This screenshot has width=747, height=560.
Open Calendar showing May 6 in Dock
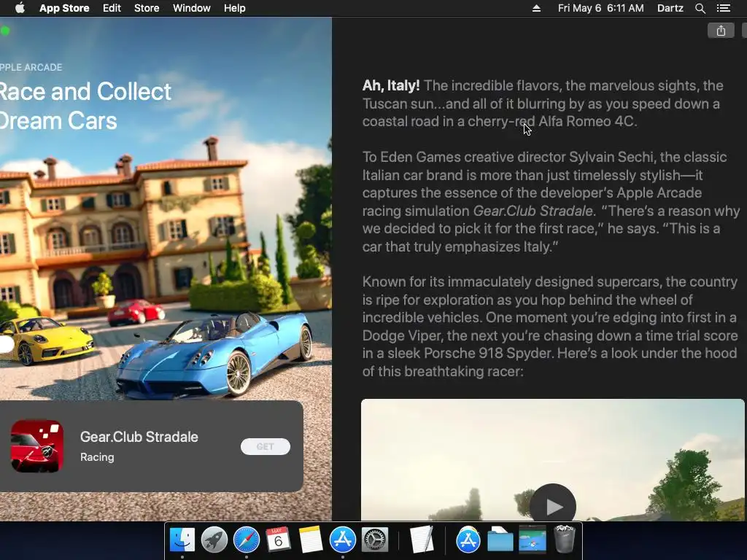pyautogui.click(x=278, y=540)
